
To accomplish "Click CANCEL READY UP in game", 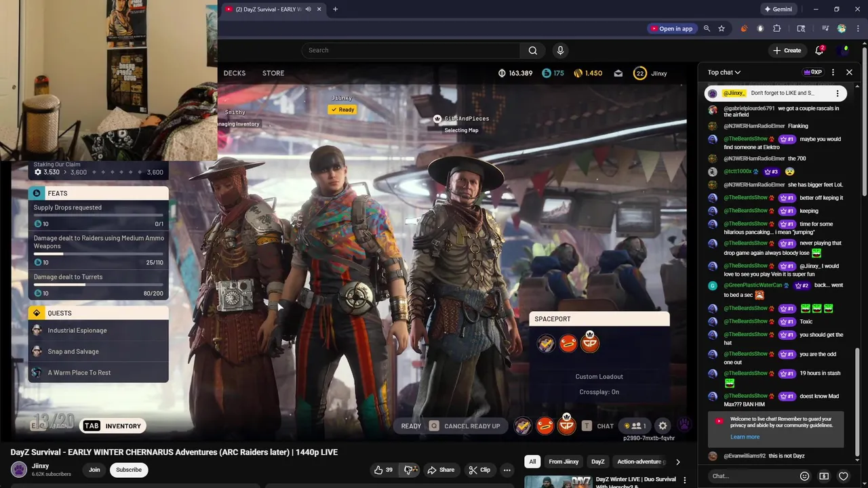I will pyautogui.click(x=465, y=426).
